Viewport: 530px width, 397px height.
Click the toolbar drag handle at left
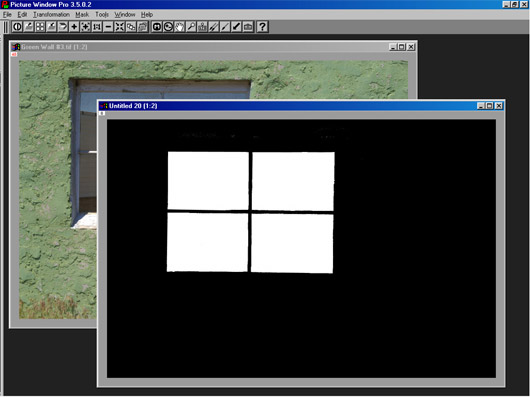tap(6, 27)
